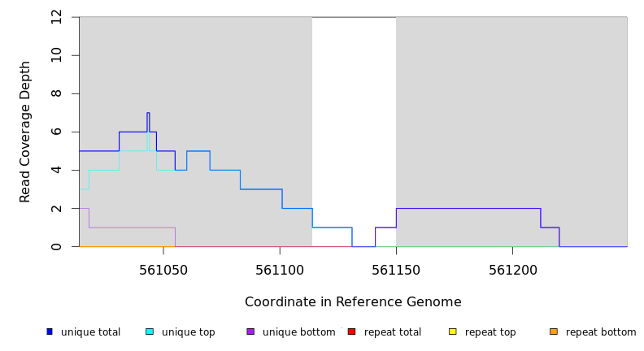Select the 561150 x-axis tick label
The image size is (644, 351).
coord(396,271)
